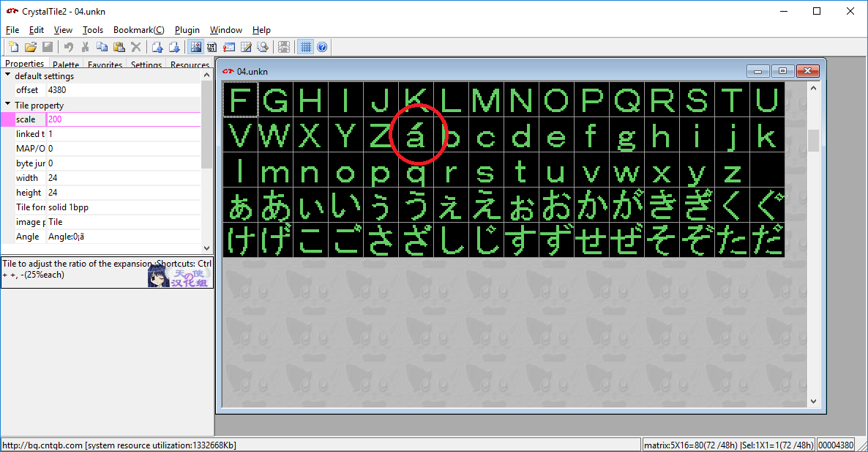
Task: Minimize the 04.unkn child window
Action: 757,71
